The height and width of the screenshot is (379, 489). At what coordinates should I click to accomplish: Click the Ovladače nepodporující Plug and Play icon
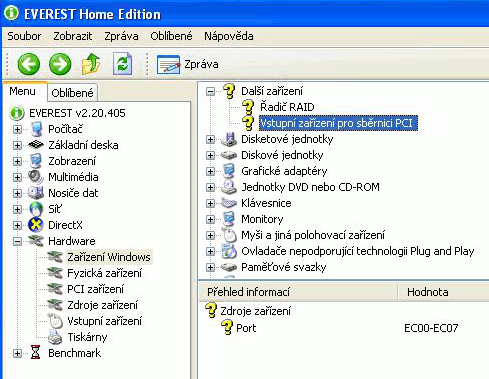(229, 251)
